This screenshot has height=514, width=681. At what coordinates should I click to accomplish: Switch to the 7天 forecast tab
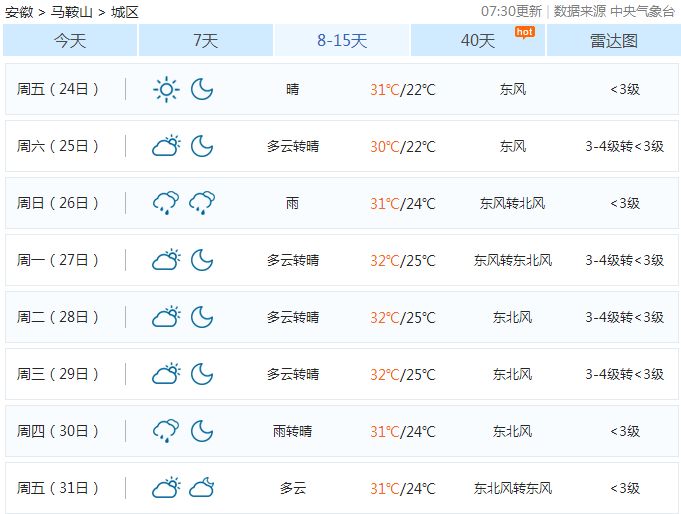(x=206, y=40)
